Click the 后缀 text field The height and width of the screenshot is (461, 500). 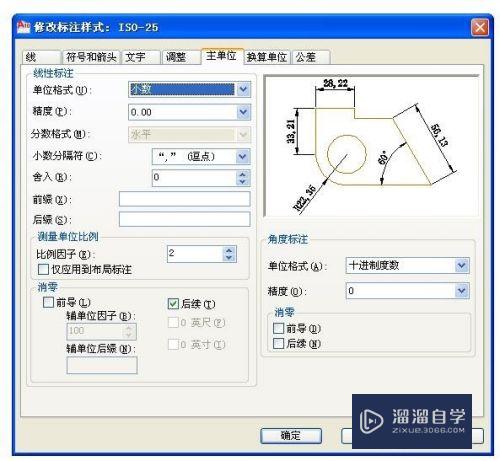click(185, 219)
